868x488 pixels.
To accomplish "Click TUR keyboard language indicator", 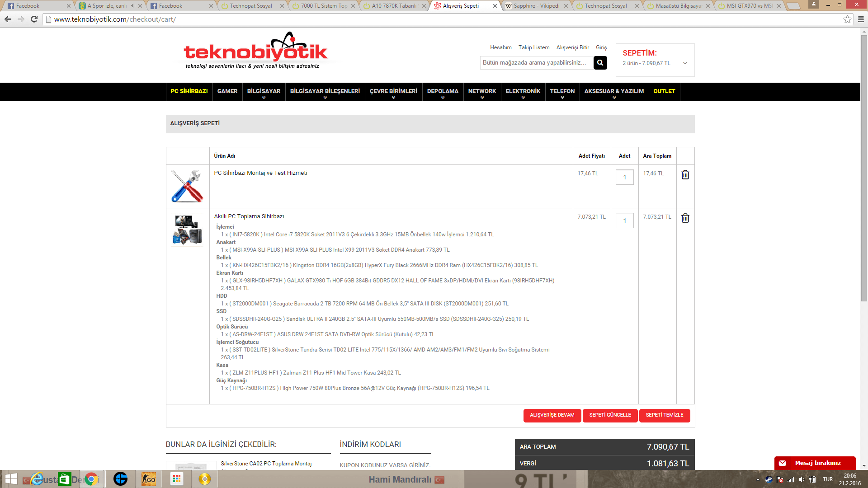I will click(x=828, y=479).
